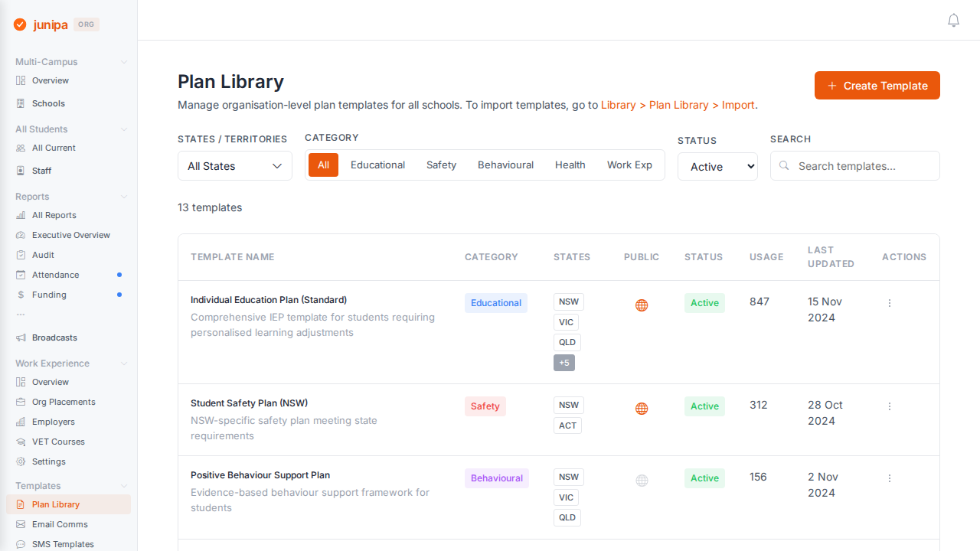Click inside the Search templates field

click(x=854, y=165)
